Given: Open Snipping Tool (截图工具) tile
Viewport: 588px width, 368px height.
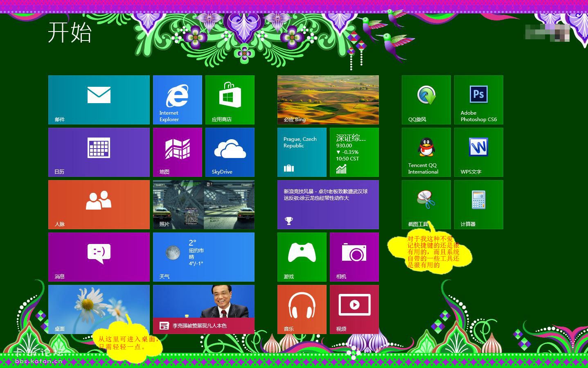Looking at the screenshot, I should [426, 205].
